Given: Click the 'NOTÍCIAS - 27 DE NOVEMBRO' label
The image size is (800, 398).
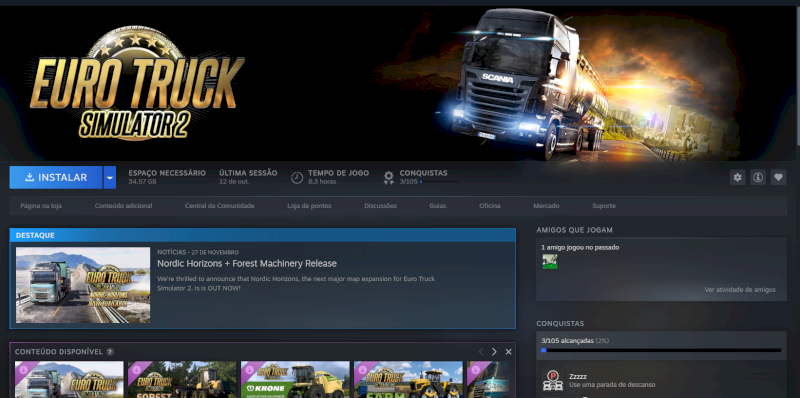Looking at the screenshot, I should click(198, 252).
